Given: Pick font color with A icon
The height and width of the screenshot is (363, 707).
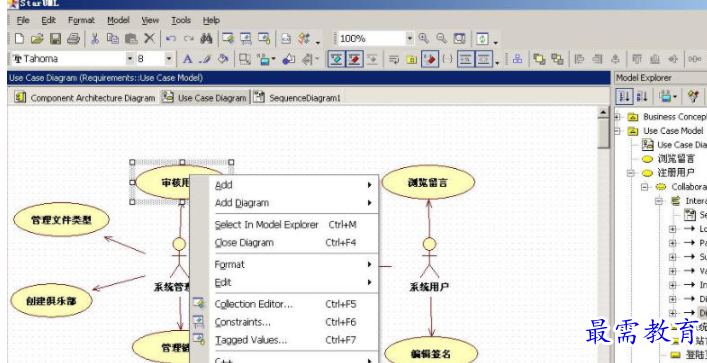Looking at the screenshot, I should pyautogui.click(x=188, y=59).
